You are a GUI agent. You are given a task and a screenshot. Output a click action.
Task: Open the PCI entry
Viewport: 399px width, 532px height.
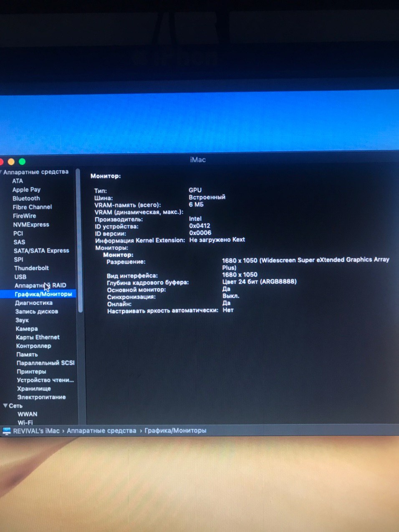pyautogui.click(x=18, y=233)
